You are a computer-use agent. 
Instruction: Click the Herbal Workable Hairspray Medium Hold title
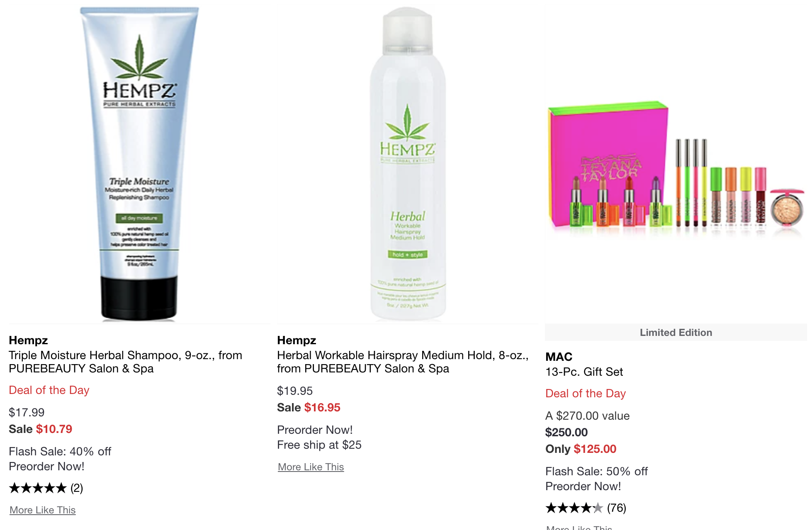(x=403, y=362)
